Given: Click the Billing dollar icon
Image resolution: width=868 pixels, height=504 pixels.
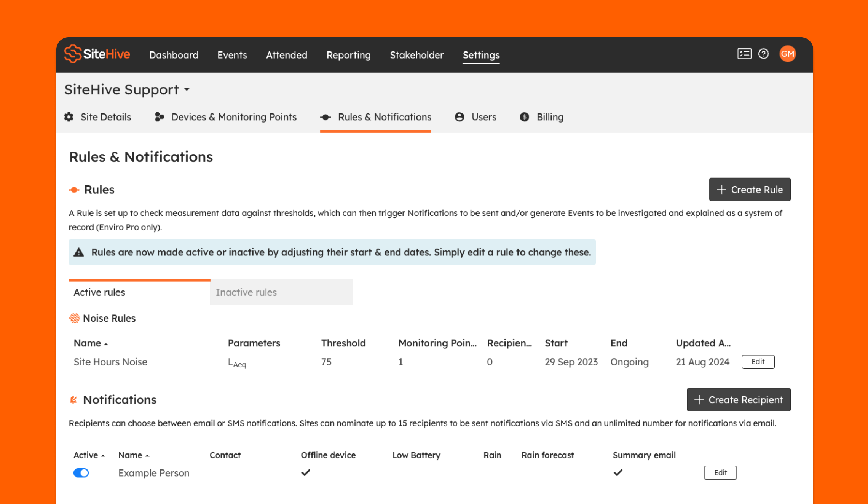Looking at the screenshot, I should (x=524, y=117).
